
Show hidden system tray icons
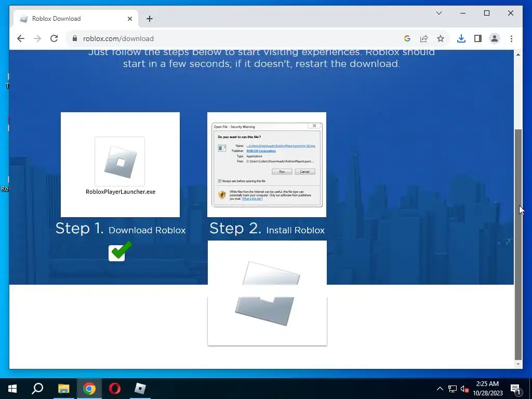440,389
